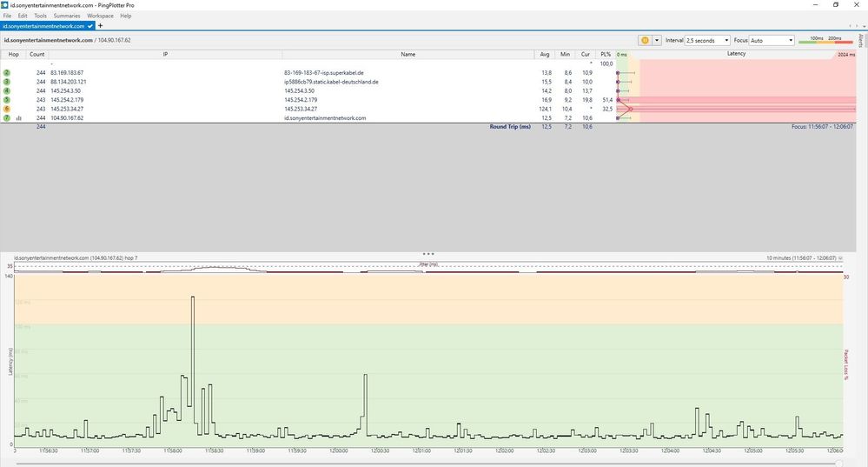The height and width of the screenshot is (467, 868).
Task: Select the id.sonyentertainmentnetwork.com tab
Action: coord(43,26)
